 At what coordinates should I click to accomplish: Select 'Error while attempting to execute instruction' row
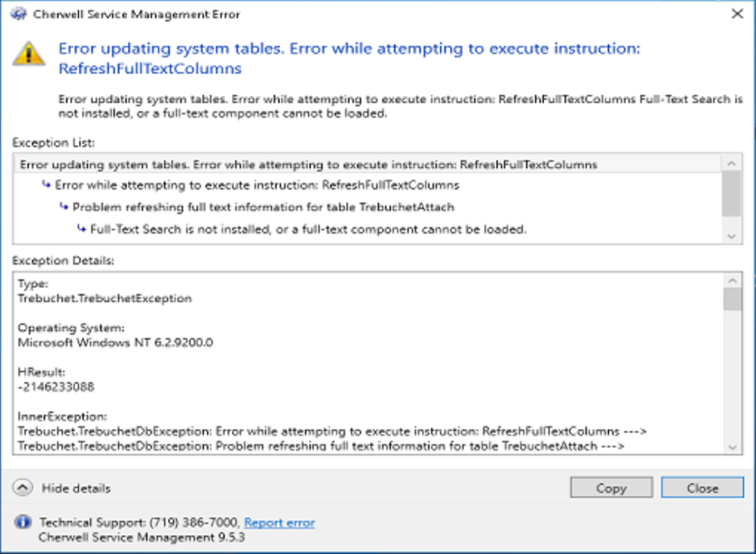pos(257,185)
